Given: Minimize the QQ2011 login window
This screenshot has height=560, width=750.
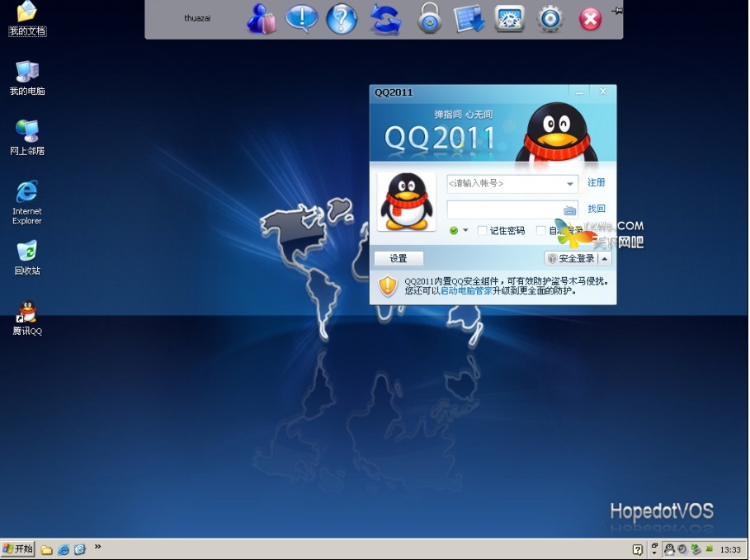Looking at the screenshot, I should click(579, 92).
